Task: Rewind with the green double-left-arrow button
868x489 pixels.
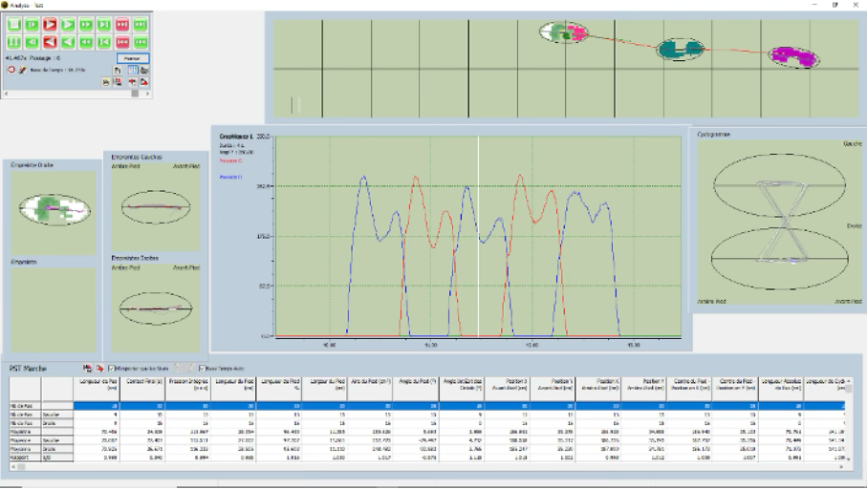Action: (x=86, y=42)
